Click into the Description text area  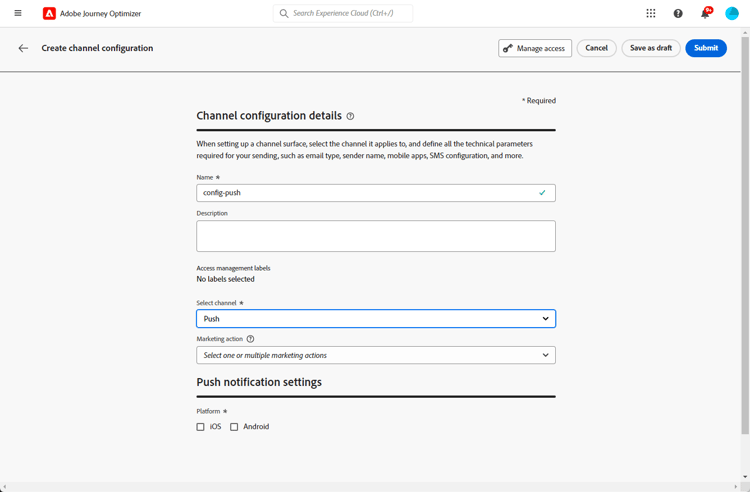(x=376, y=236)
